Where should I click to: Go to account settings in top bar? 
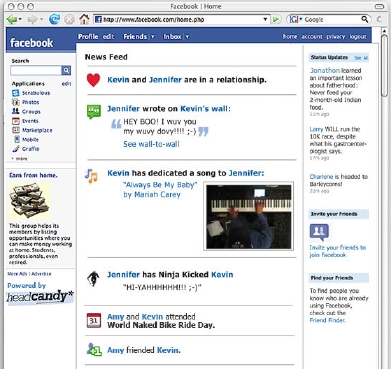point(312,37)
